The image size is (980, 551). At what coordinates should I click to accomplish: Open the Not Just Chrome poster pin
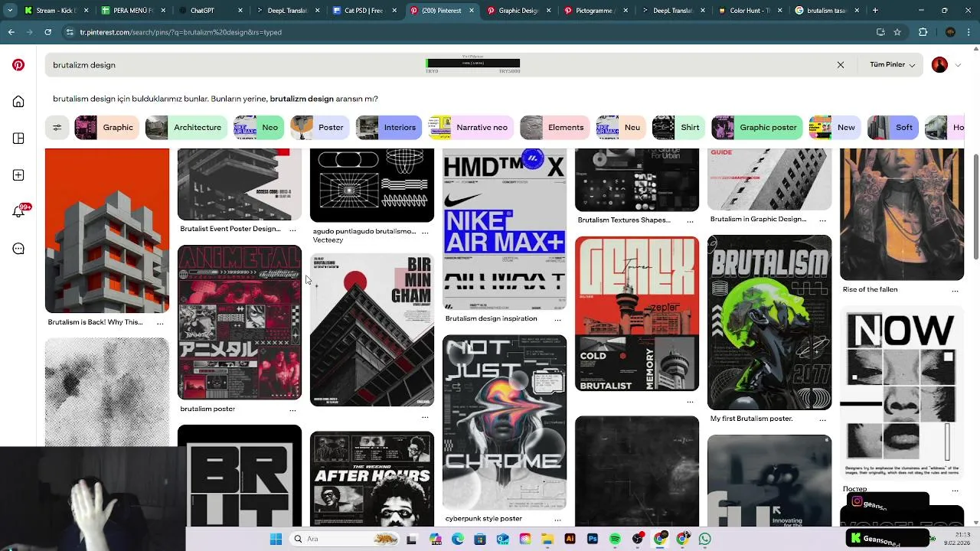coord(505,422)
